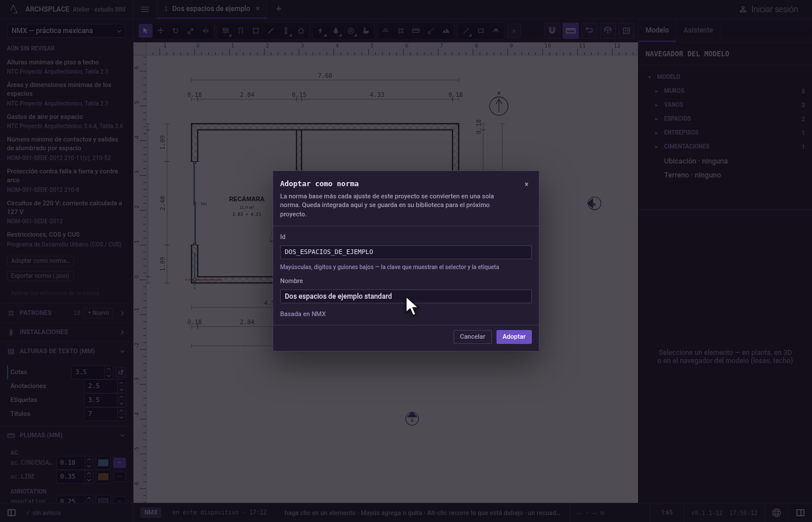
Task: Show more toolbar tools with the overflow chevron
Action: [513, 31]
